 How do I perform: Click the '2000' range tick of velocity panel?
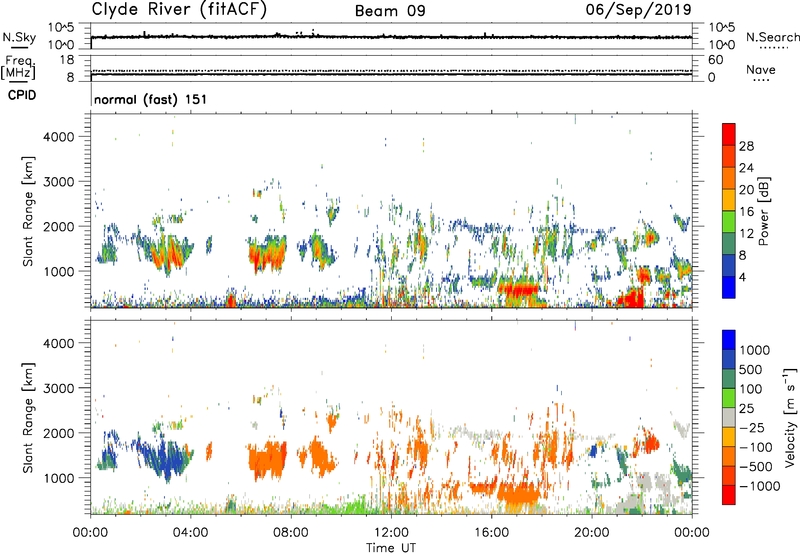tap(58, 433)
